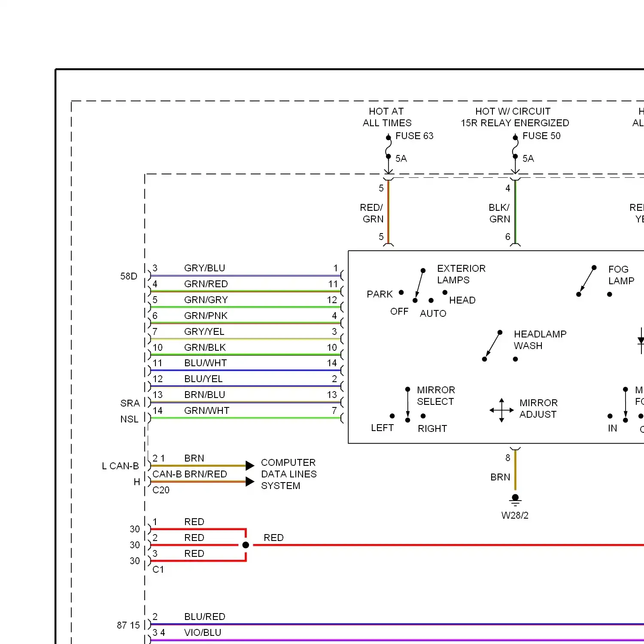Select the GRN/RED wire label
Viewport: 644px width, 644px height.
(x=206, y=284)
